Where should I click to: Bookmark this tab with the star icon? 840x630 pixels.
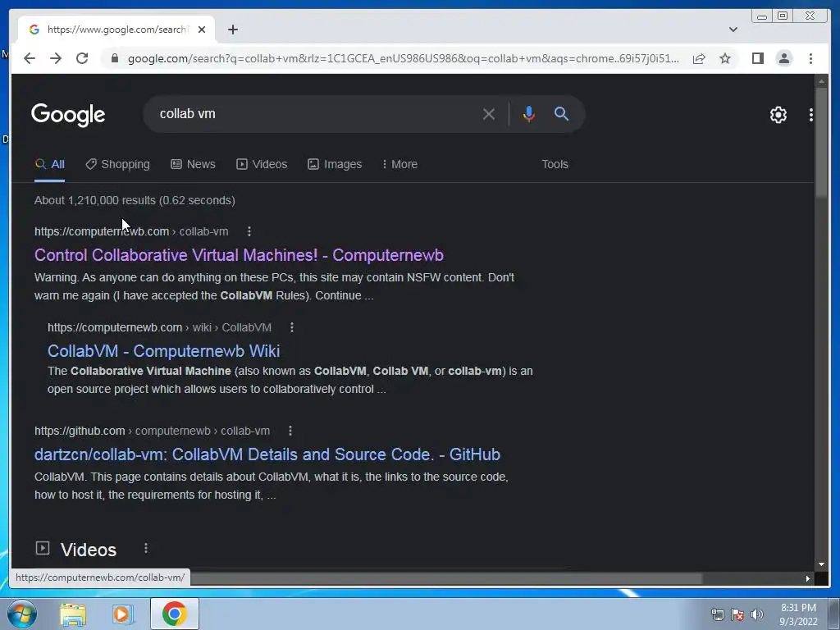(725, 58)
